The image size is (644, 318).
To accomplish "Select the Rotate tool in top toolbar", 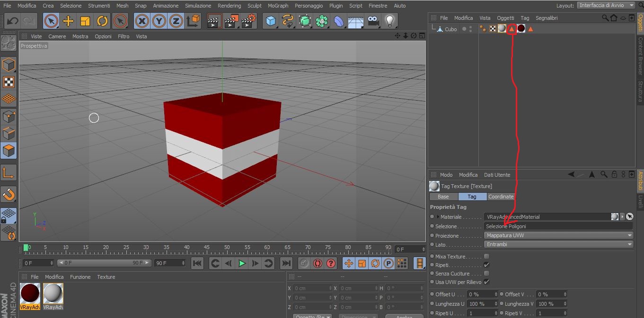I will tap(102, 21).
